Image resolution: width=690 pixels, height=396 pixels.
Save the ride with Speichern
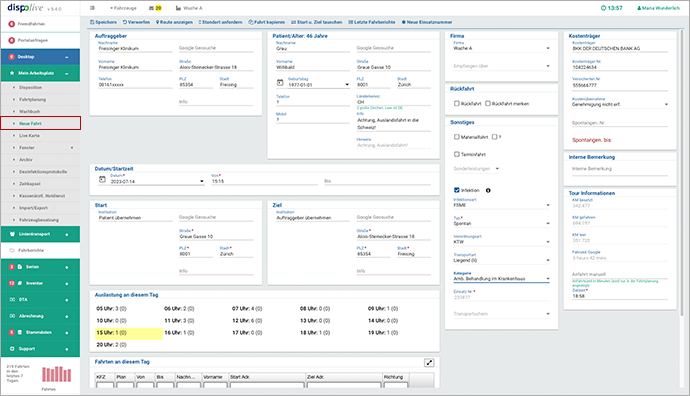pyautogui.click(x=103, y=22)
